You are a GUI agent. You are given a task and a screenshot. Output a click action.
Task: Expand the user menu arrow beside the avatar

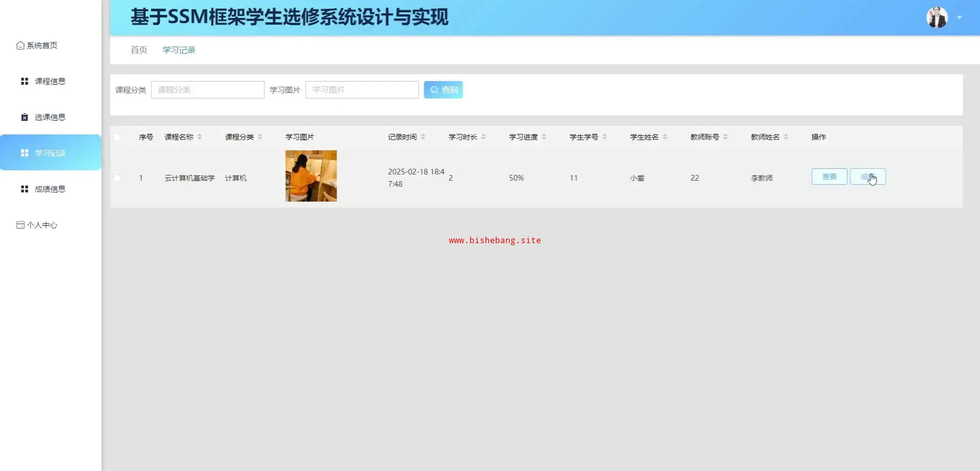[959, 17]
